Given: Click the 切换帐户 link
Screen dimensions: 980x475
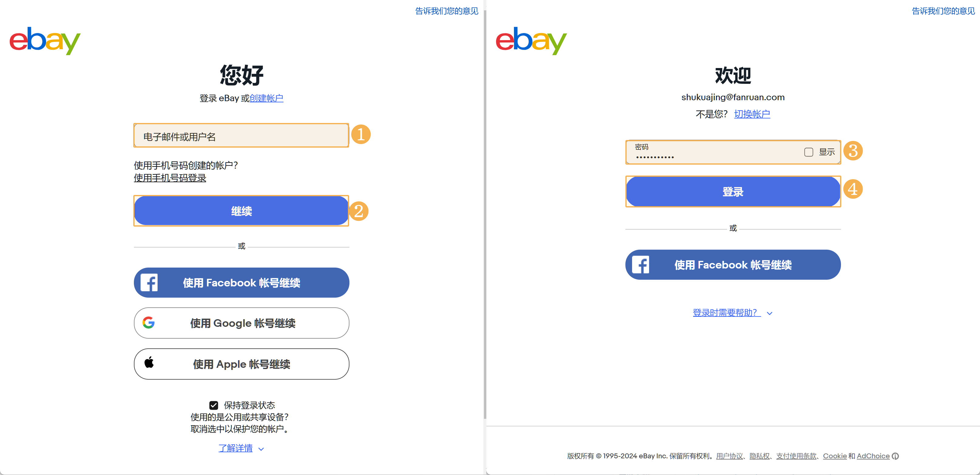Looking at the screenshot, I should 752,114.
